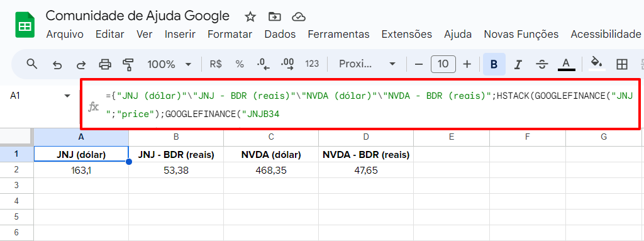The image size is (644, 241).
Task: Click the move to folder icon
Action: pos(274,17)
